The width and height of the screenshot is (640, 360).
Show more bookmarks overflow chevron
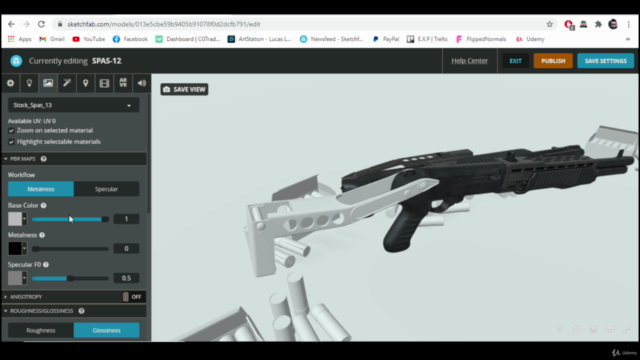pyautogui.click(x=628, y=39)
